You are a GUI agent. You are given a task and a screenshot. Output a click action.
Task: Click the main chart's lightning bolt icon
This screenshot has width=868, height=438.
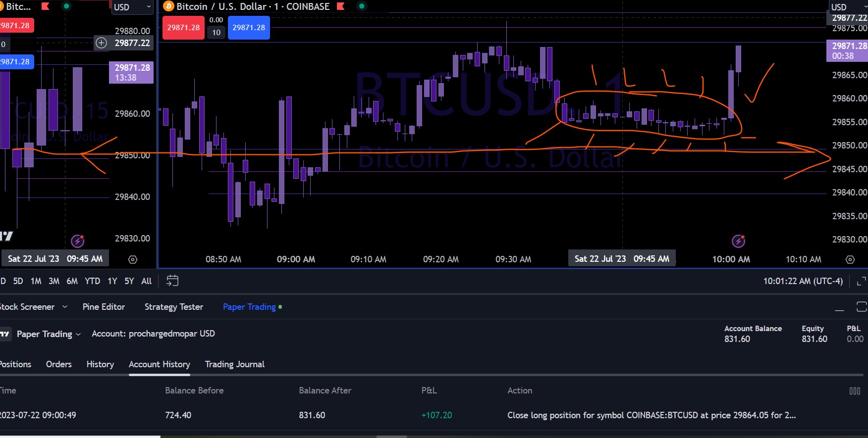(738, 241)
